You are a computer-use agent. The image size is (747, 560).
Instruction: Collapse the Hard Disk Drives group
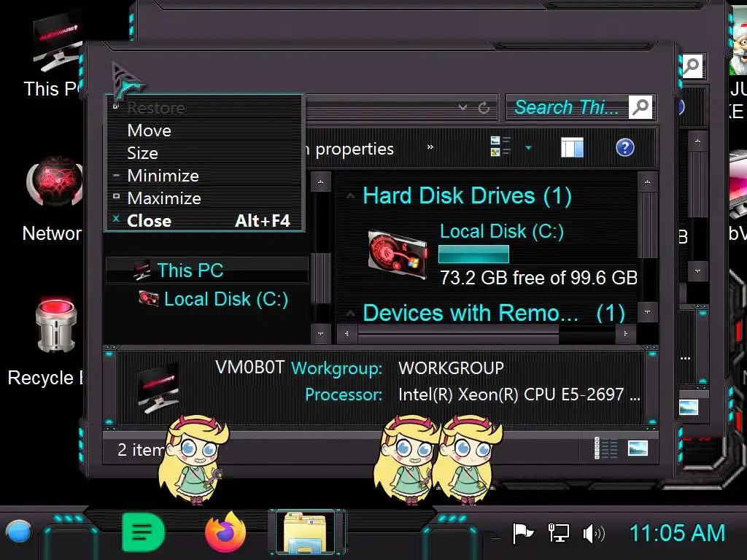click(x=350, y=195)
